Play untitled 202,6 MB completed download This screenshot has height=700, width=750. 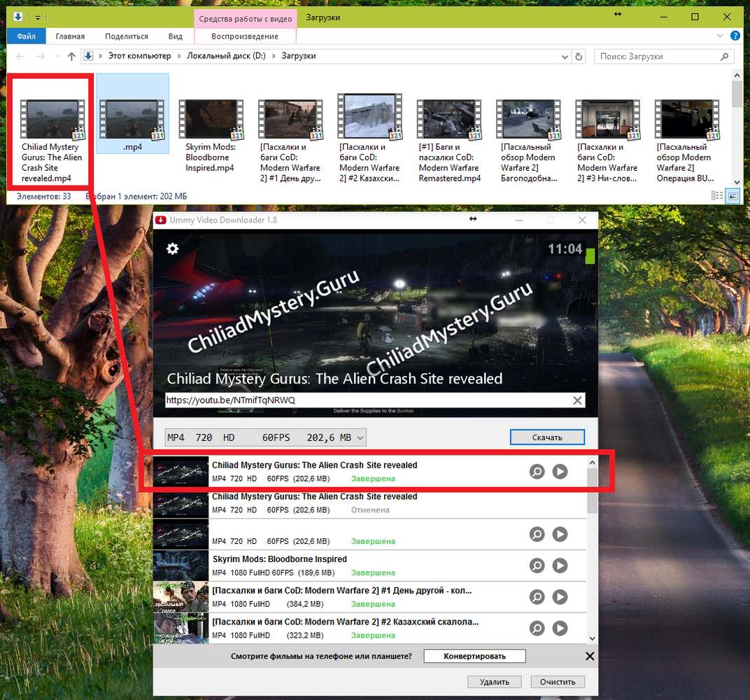coord(560,534)
